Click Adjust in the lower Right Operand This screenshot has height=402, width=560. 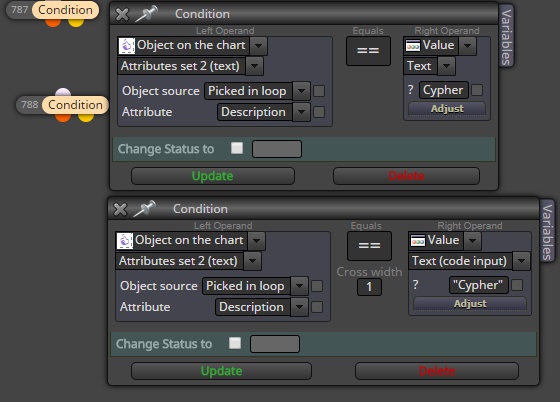coord(470,303)
